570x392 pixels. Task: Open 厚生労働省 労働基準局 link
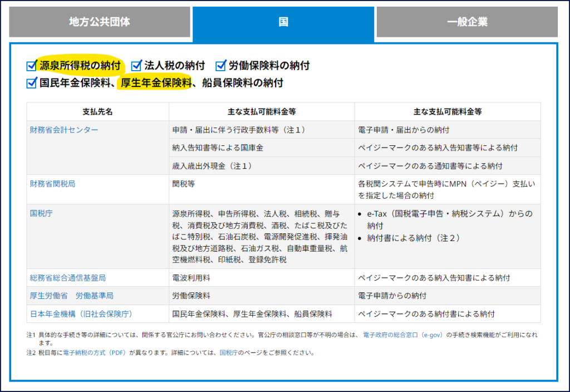pyautogui.click(x=71, y=296)
